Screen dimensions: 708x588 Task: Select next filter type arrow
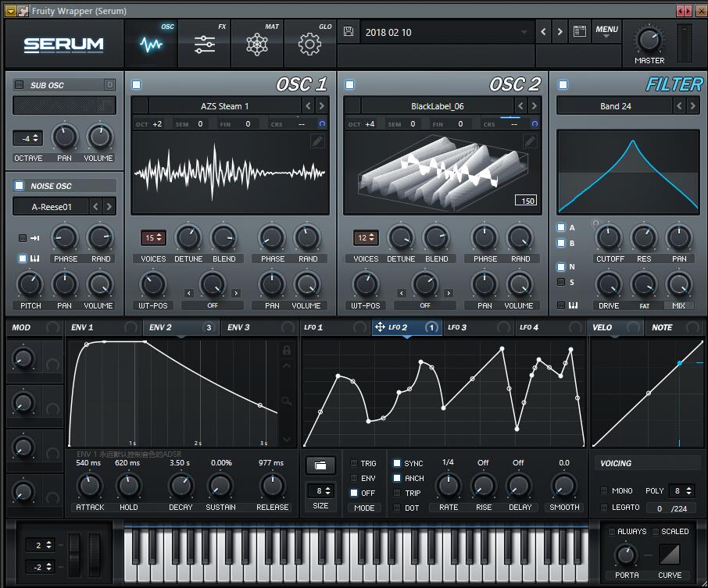click(x=692, y=106)
